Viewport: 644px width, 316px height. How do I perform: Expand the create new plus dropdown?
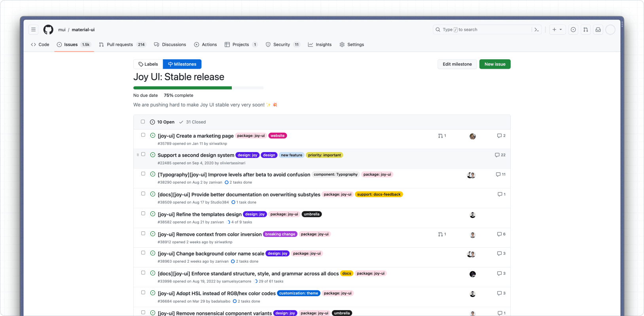(x=557, y=30)
